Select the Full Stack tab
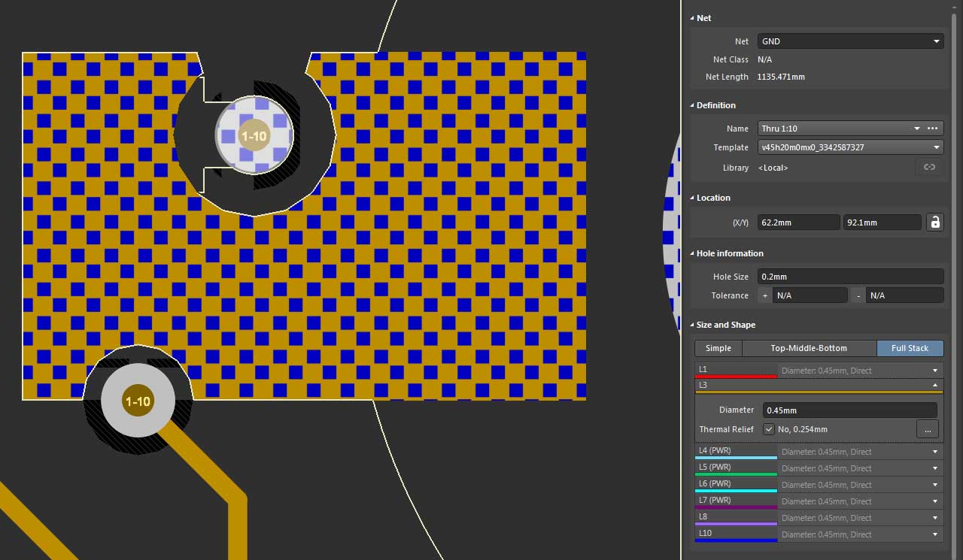 point(910,348)
